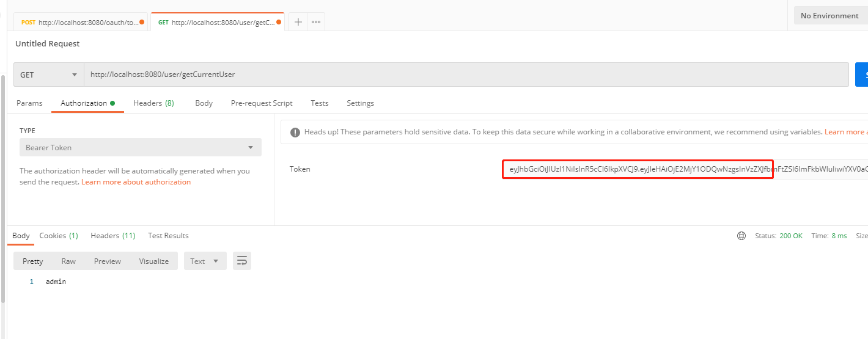868x339 pixels.
Task: Open the response Headers (11) tab
Action: [x=112, y=236]
